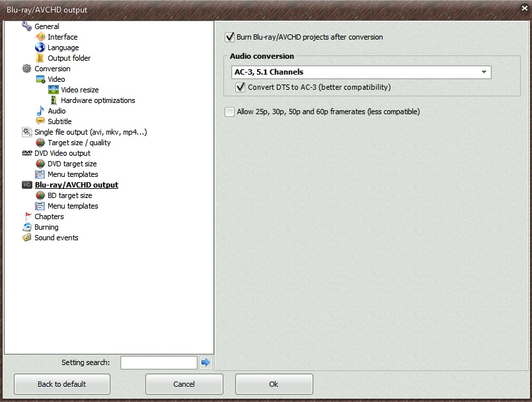Viewport: 532px width, 402px height.
Task: Select Audio settings entry
Action: pos(57,111)
